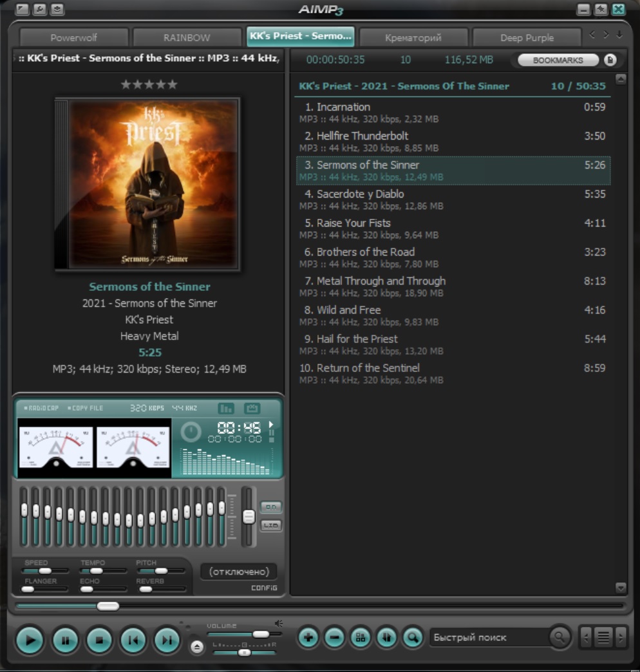Click display play indicator arrow
This screenshot has width=640, height=672.
271,424
